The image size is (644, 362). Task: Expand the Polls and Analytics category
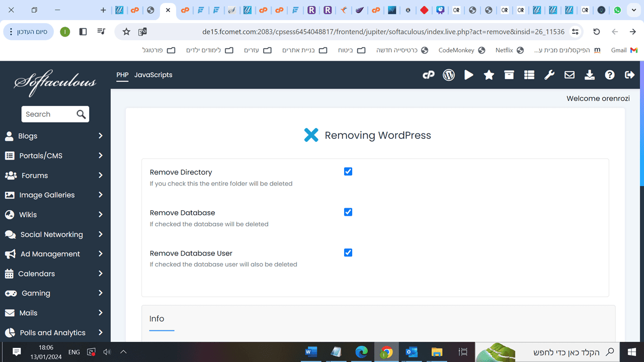click(x=55, y=332)
